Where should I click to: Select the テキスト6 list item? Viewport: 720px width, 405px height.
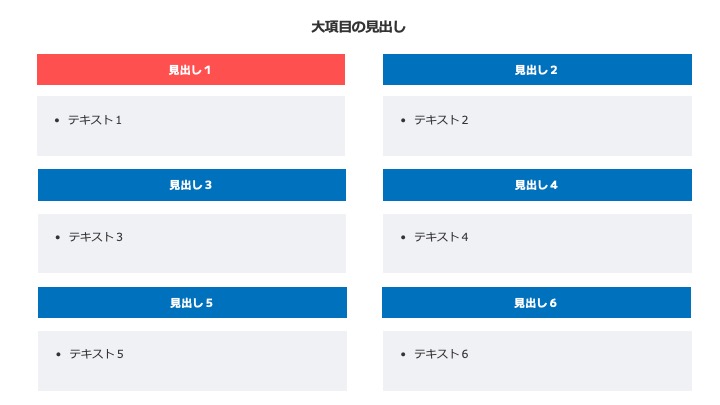click(x=441, y=354)
